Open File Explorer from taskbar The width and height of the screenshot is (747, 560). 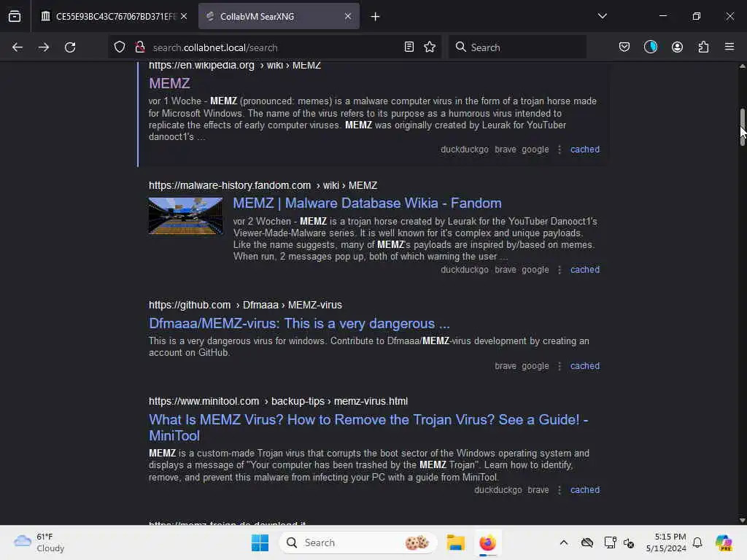[x=455, y=542]
